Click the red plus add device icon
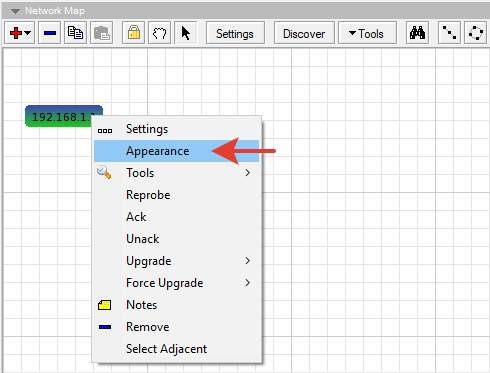This screenshot has height=373, width=490. [16, 33]
